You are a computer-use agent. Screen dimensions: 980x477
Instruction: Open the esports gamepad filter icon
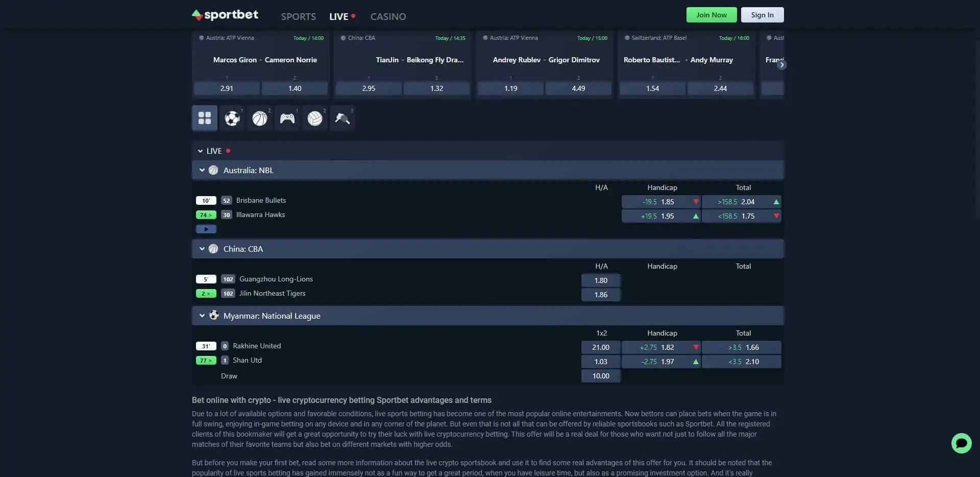pos(287,118)
